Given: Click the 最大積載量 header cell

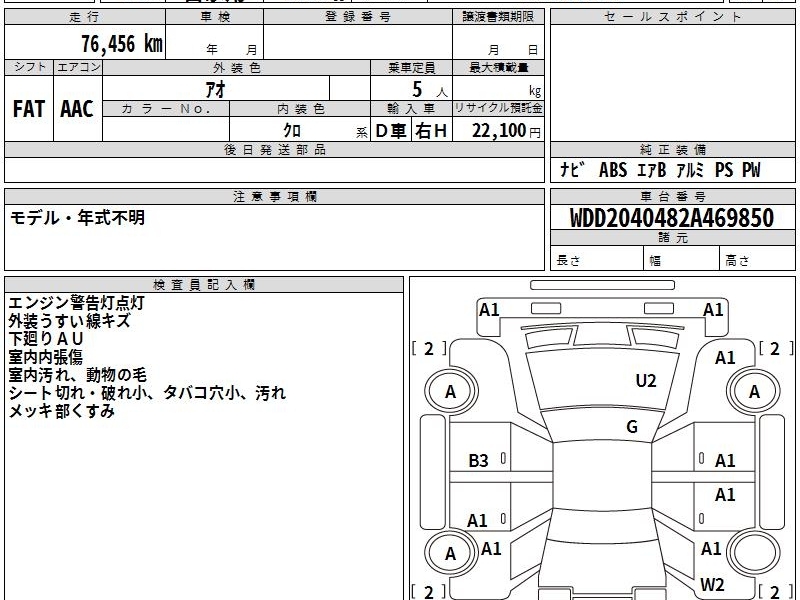Looking at the screenshot, I should tap(498, 67).
